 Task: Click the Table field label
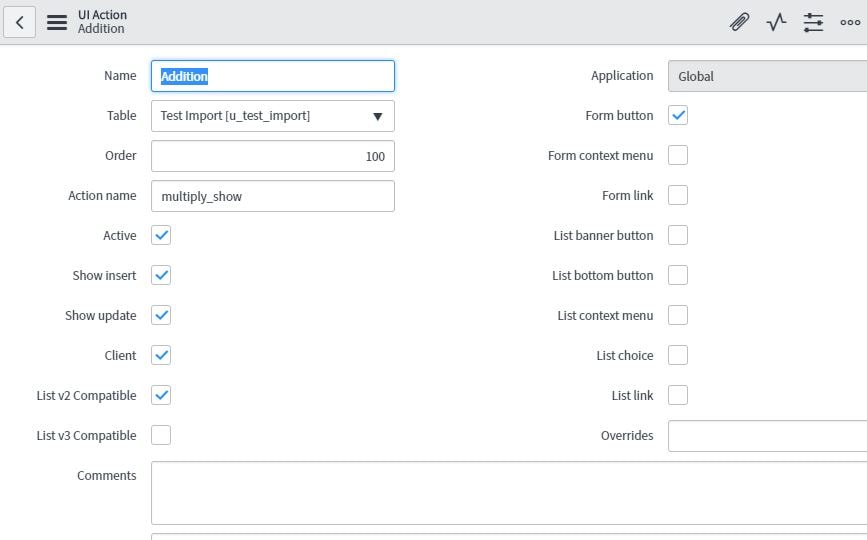[122, 116]
